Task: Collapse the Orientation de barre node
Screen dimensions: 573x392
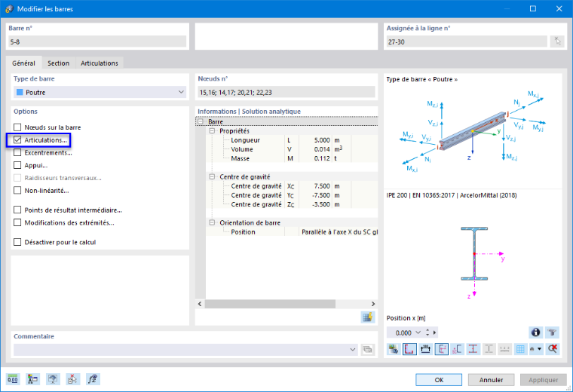Action: [x=212, y=222]
